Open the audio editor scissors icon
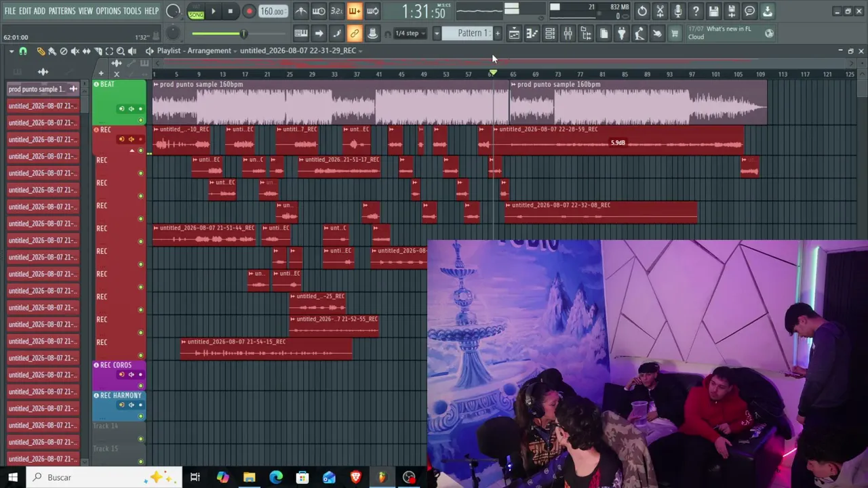The height and width of the screenshot is (488, 868). coord(660,11)
